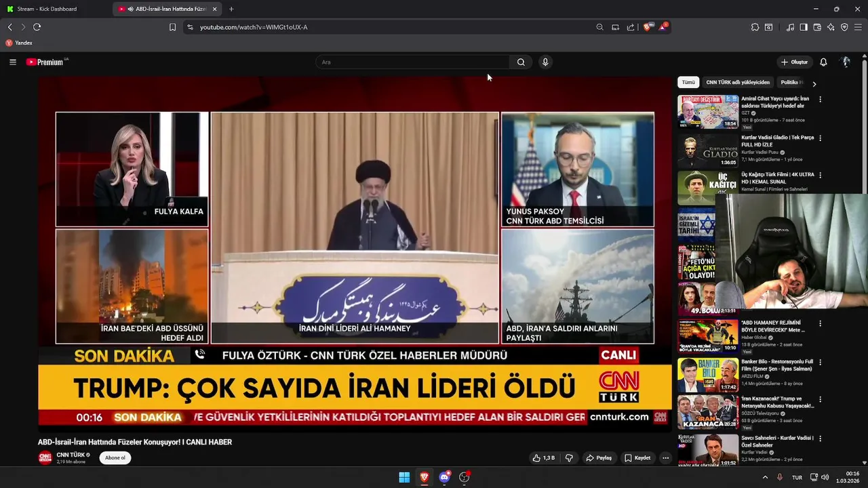This screenshot has width=868, height=488.
Task: Open Brave browser from the taskbar
Action: coord(425,477)
